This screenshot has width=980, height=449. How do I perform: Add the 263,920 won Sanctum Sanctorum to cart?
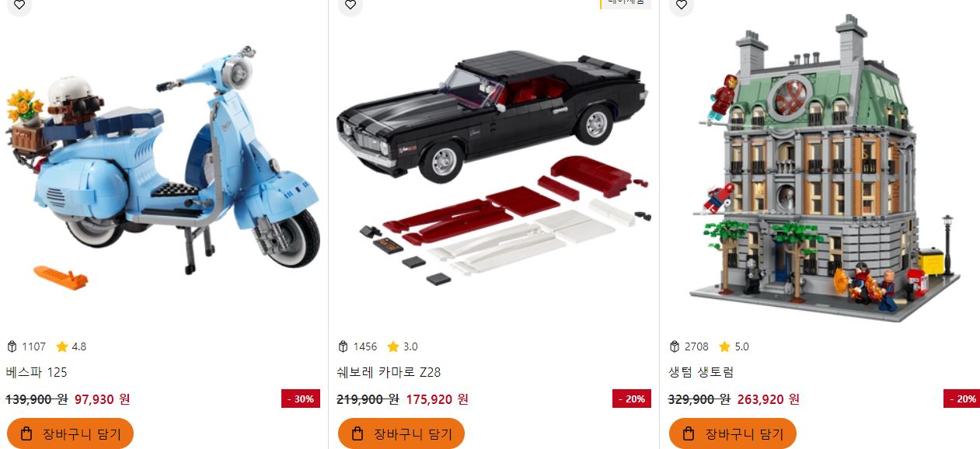[x=732, y=433]
